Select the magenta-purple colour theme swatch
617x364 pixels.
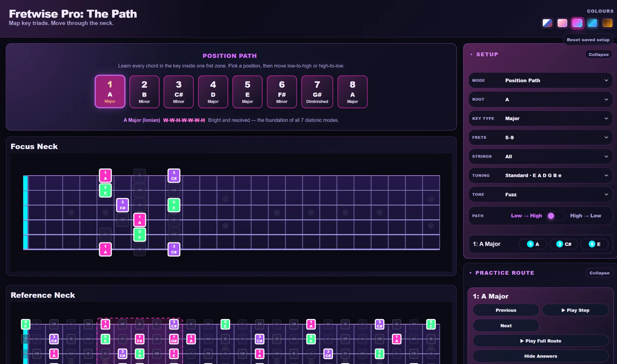(577, 23)
